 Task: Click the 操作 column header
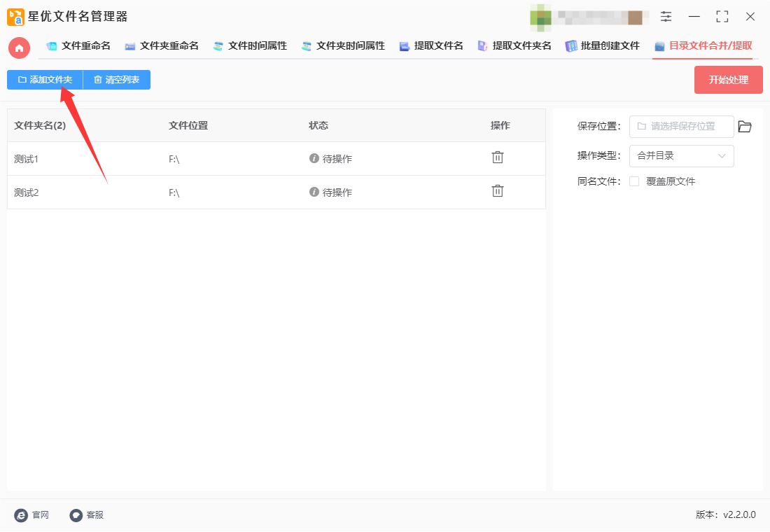[500, 125]
